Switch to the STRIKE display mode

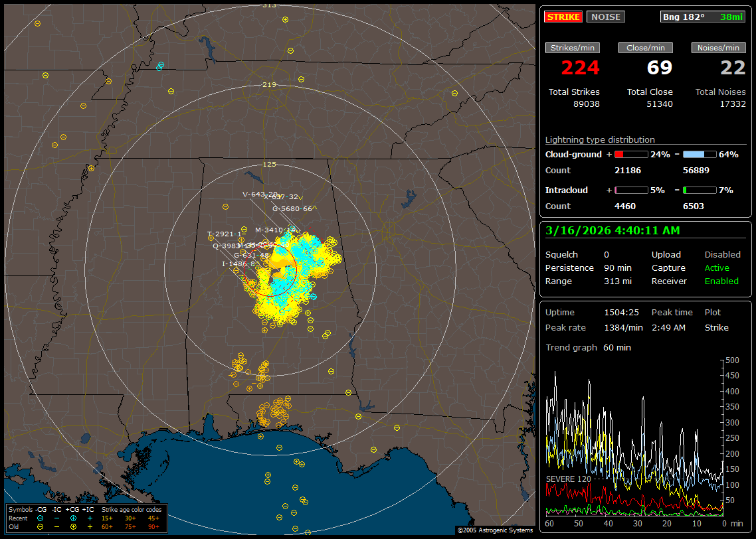pos(563,17)
